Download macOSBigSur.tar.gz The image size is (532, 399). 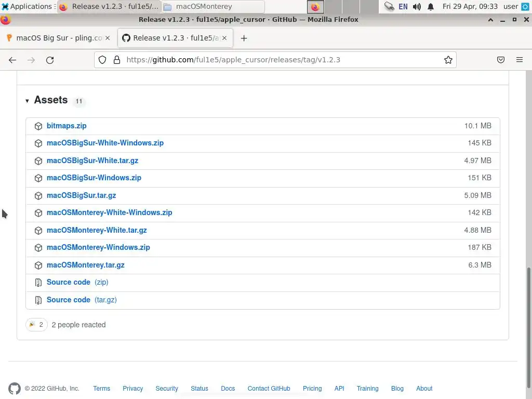(82, 195)
